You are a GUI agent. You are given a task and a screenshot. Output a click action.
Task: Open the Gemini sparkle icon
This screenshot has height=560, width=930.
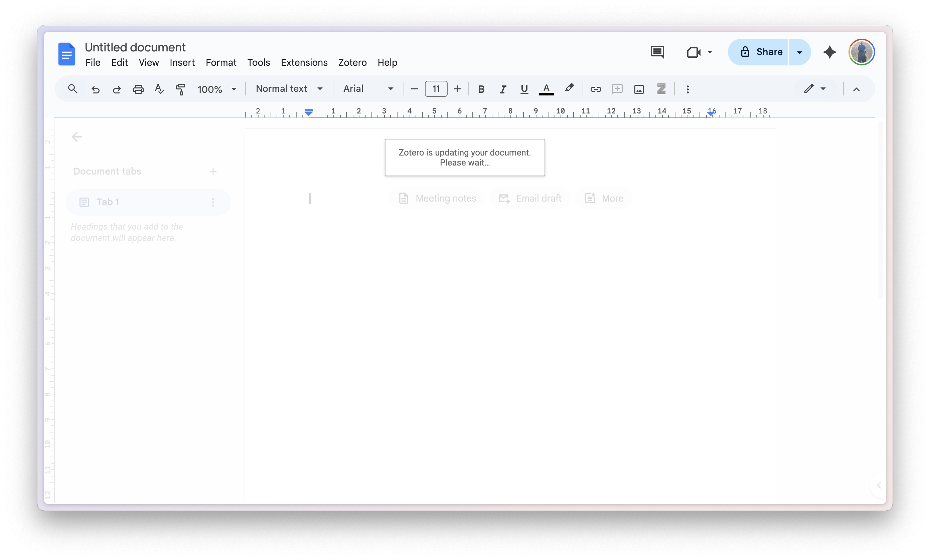point(829,52)
